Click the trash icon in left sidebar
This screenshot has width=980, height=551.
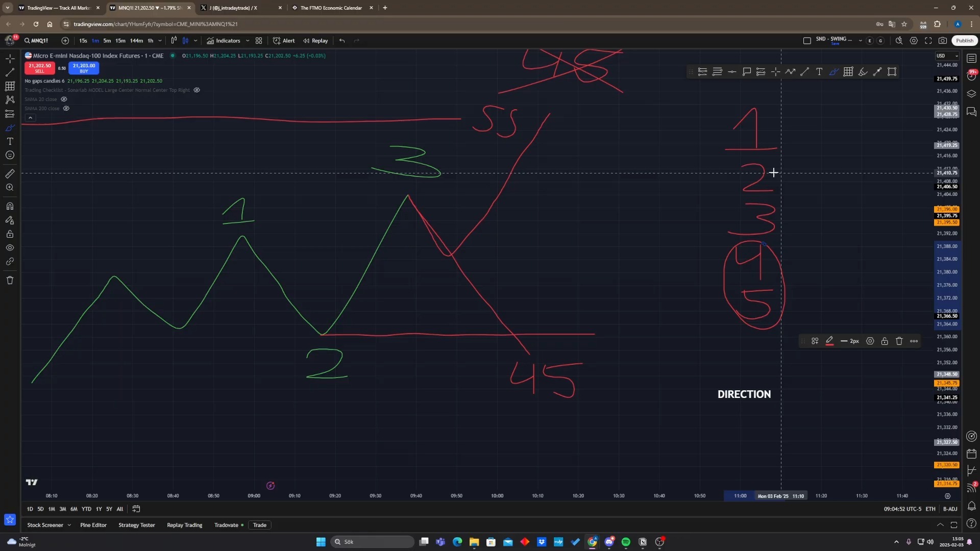[x=10, y=280]
